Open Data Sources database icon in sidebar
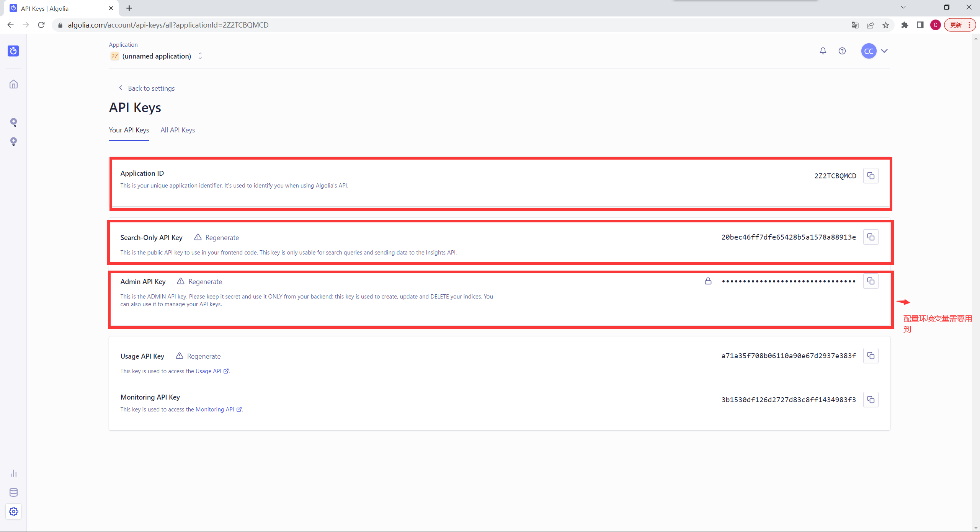The height and width of the screenshot is (532, 980). coord(13,492)
